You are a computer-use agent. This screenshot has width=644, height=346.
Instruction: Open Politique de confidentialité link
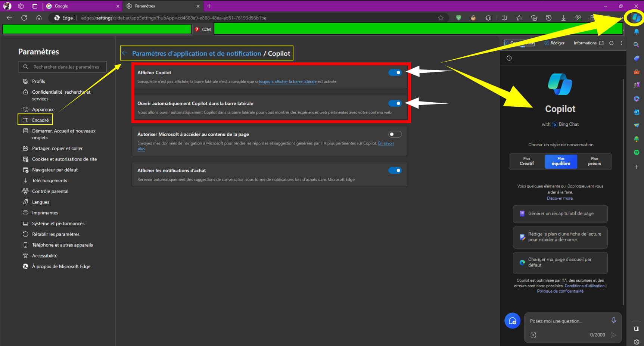pos(560,291)
